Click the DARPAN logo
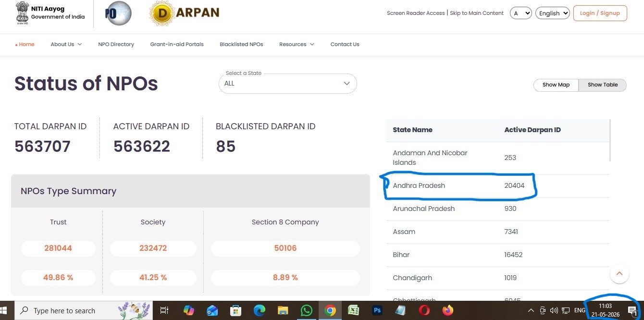Viewport: 644px width, 320px height. [185, 13]
